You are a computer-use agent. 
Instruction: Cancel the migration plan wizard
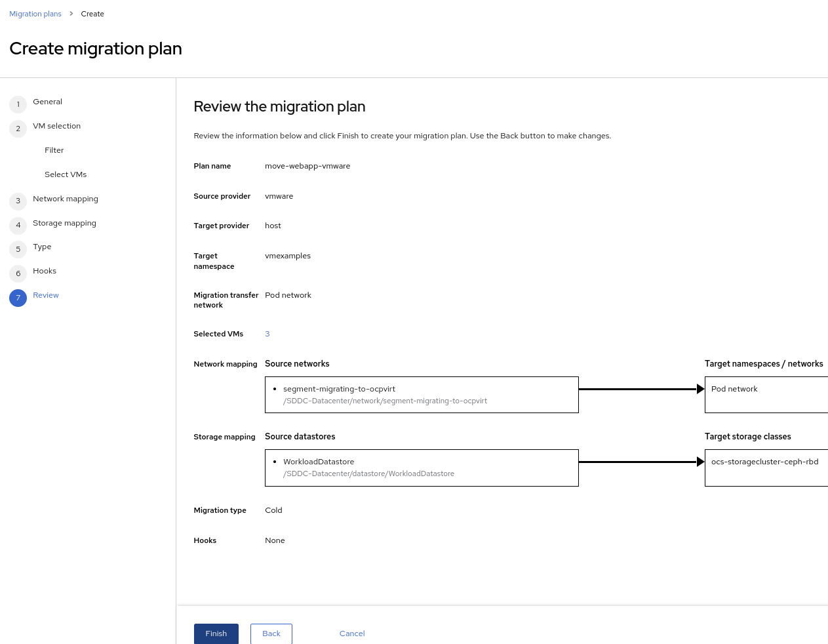click(352, 634)
